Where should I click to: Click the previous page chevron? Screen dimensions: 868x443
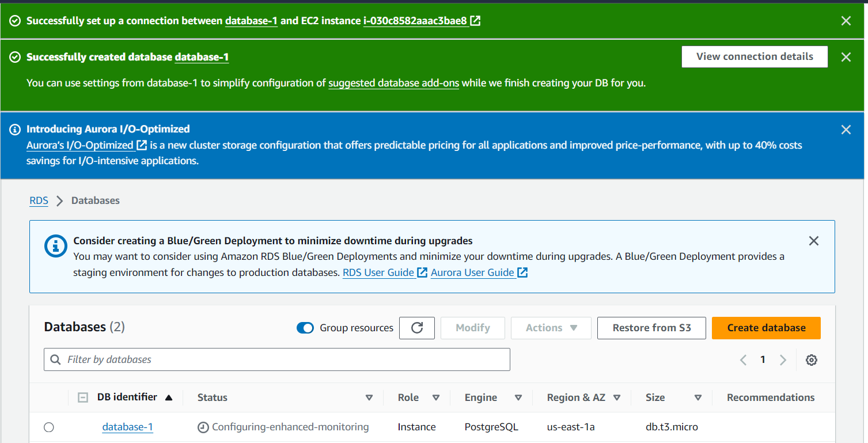pyautogui.click(x=743, y=359)
